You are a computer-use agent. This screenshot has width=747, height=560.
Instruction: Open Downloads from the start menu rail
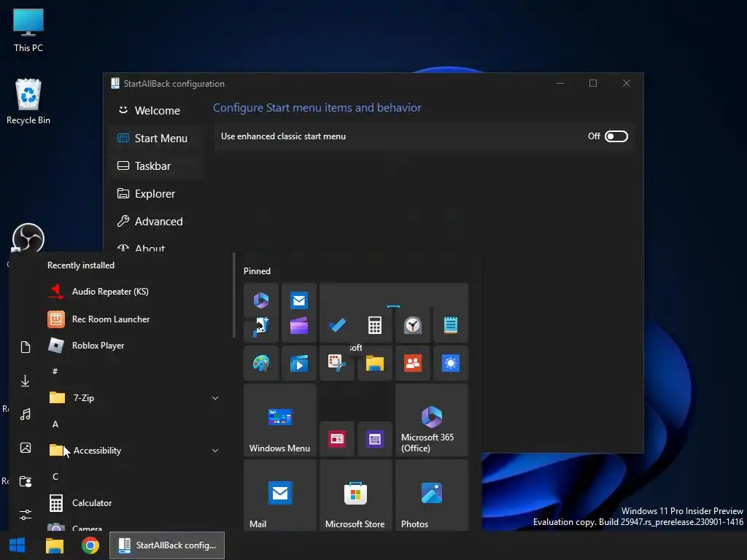[x=26, y=381]
